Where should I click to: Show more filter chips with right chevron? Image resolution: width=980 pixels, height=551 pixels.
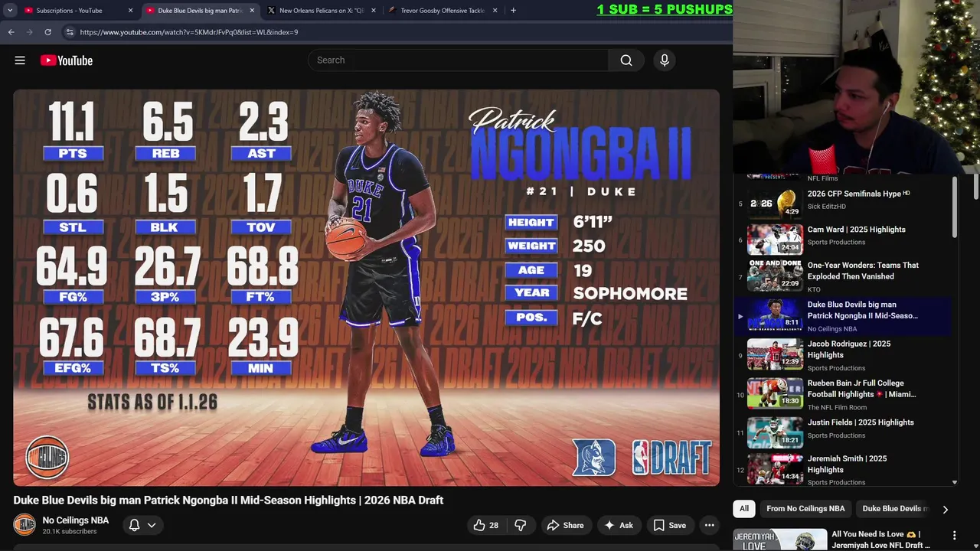(x=945, y=509)
